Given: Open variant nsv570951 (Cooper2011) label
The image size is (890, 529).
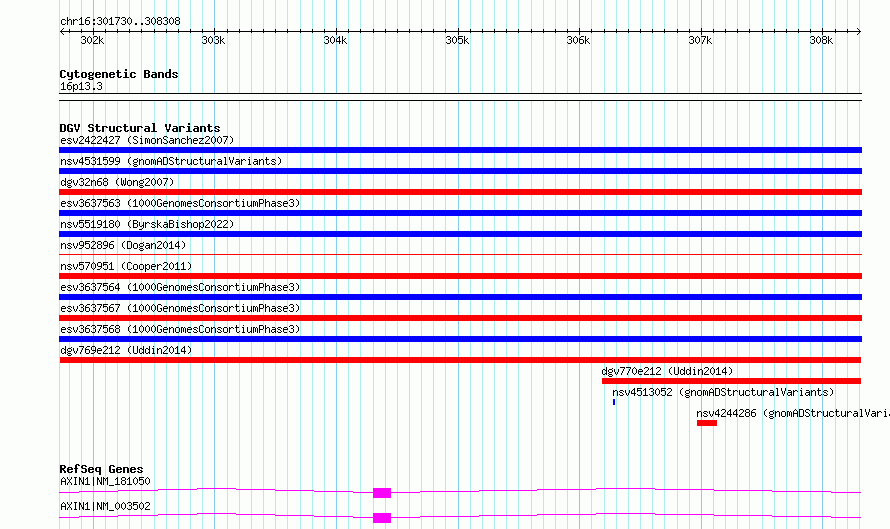Looking at the screenshot, I should point(126,266).
